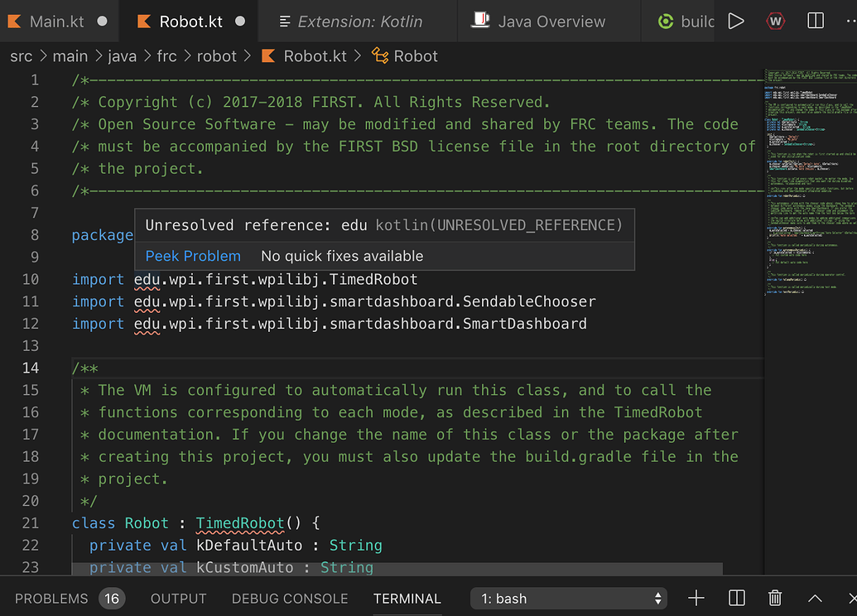Switch to the build tab
Viewport: 857px width, 616px height.
679,22
